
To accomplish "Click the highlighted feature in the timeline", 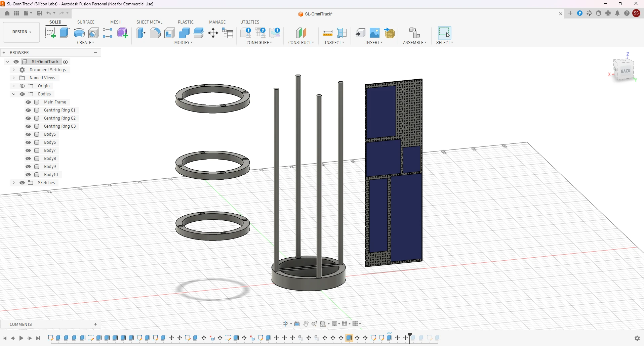I will (x=349, y=338).
